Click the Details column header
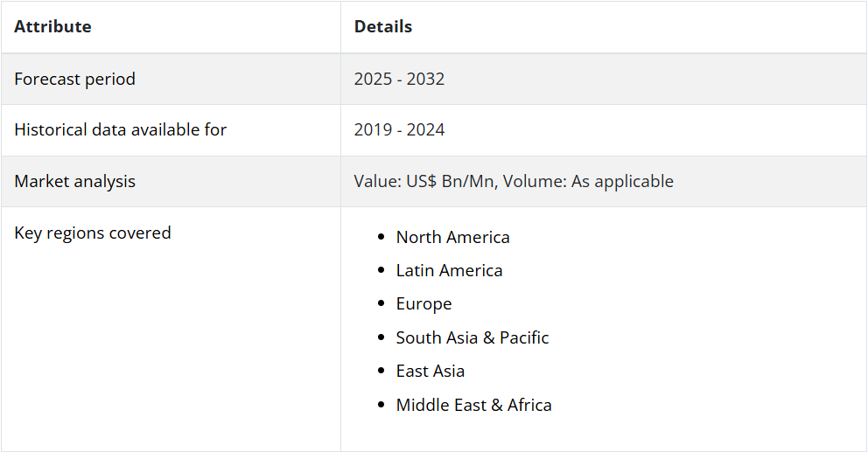 (x=383, y=26)
